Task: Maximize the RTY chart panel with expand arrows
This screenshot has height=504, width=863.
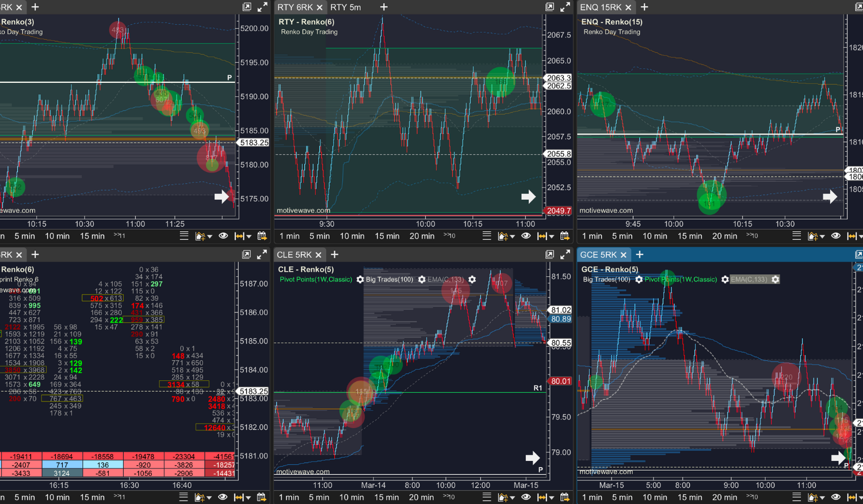Action: tap(566, 7)
